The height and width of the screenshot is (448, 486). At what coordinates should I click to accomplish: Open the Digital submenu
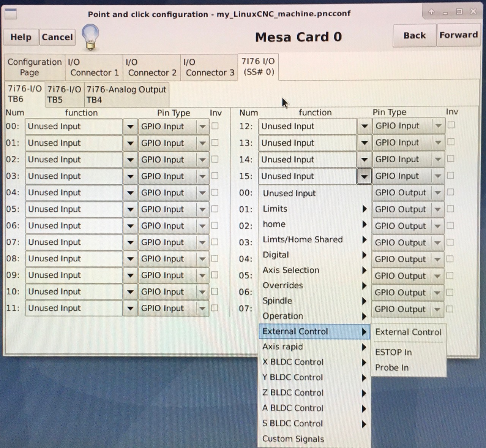314,255
